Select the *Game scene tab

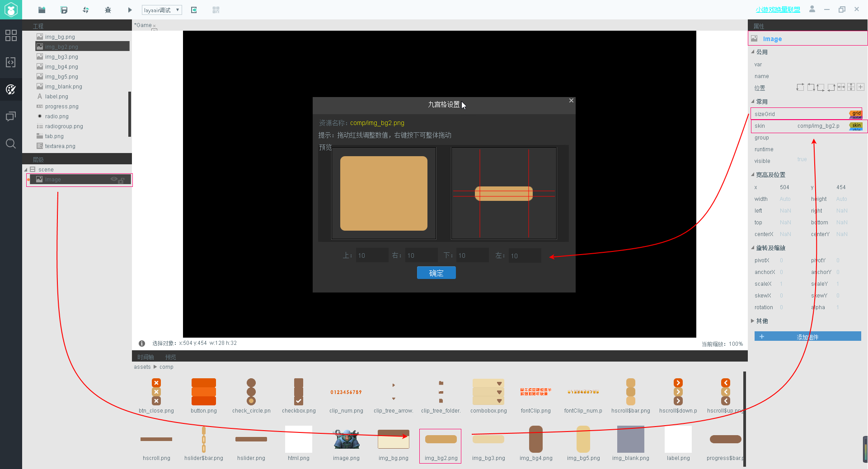point(143,25)
